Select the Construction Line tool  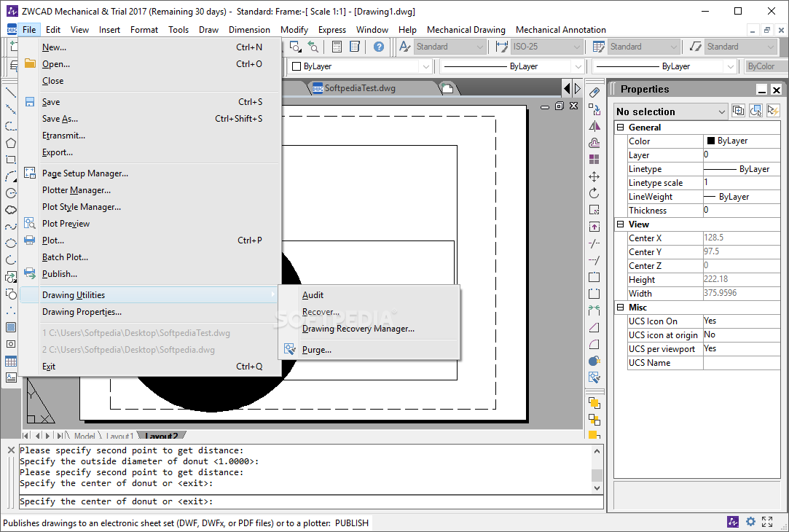(x=11, y=109)
